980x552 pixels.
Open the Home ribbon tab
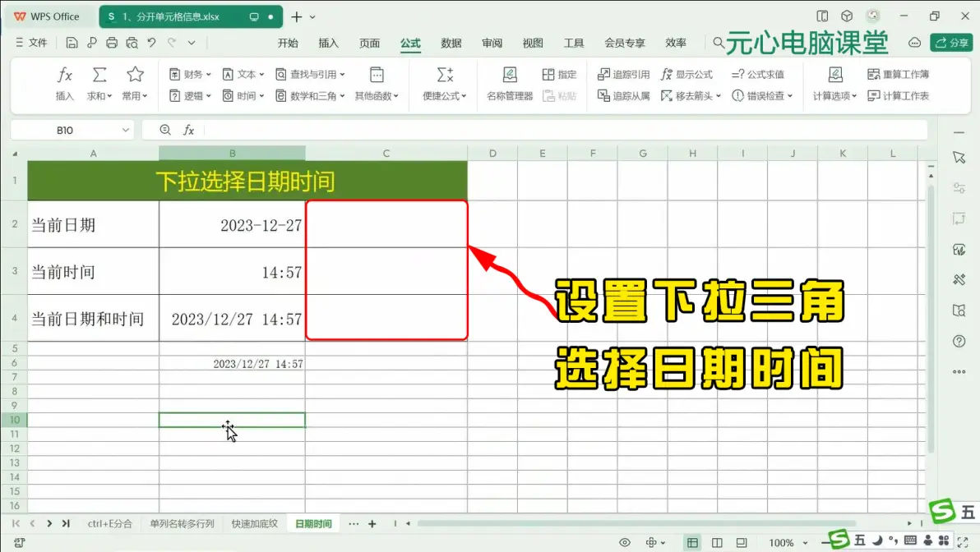pyautogui.click(x=288, y=43)
